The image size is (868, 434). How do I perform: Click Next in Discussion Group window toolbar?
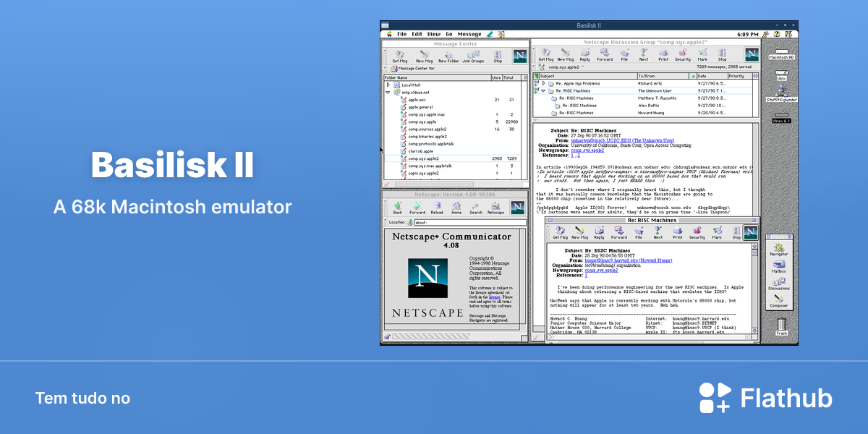coord(643,55)
